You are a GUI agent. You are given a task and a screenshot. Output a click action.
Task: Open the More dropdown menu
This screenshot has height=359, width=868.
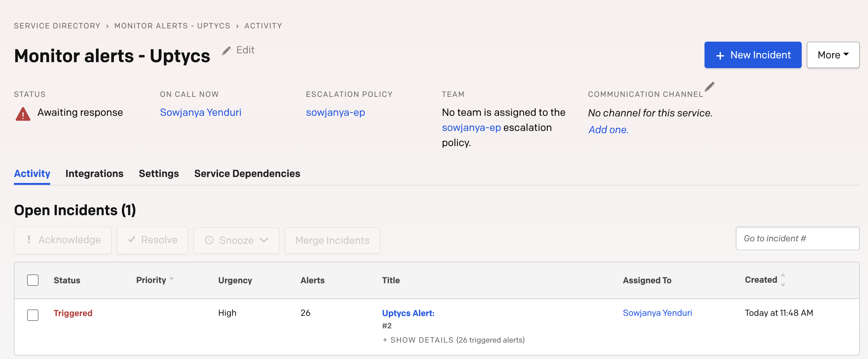click(x=833, y=55)
